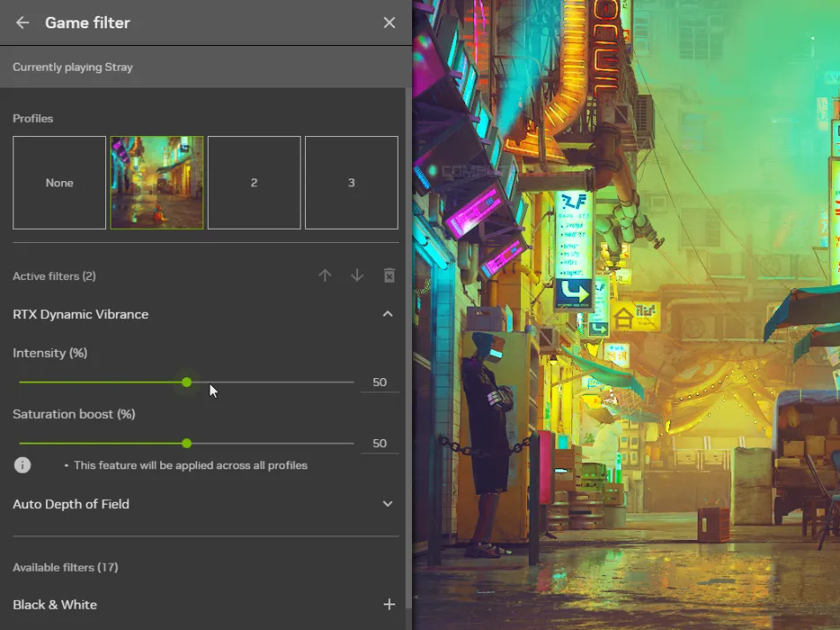Viewport: 840px width, 630px height.
Task: Click the Active filters (2) heading
Action: [x=54, y=277]
